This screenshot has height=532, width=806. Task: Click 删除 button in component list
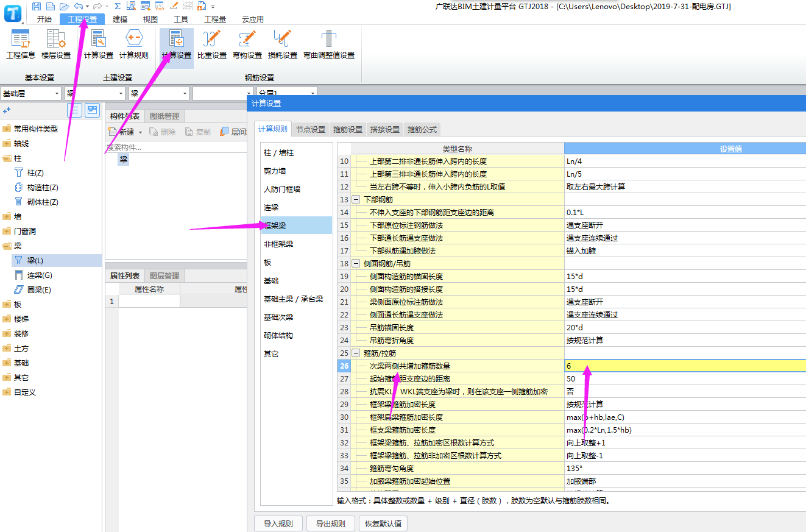pos(163,132)
